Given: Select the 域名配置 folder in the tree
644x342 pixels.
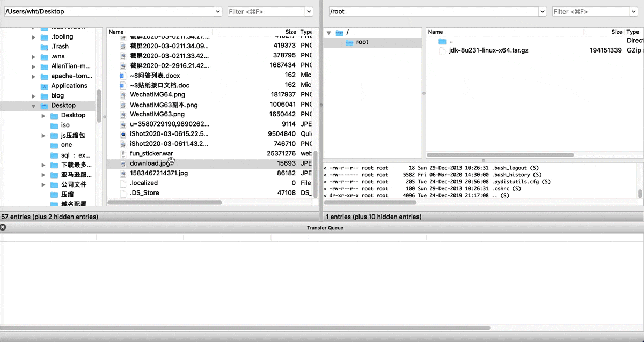Looking at the screenshot, I should tap(74, 204).
